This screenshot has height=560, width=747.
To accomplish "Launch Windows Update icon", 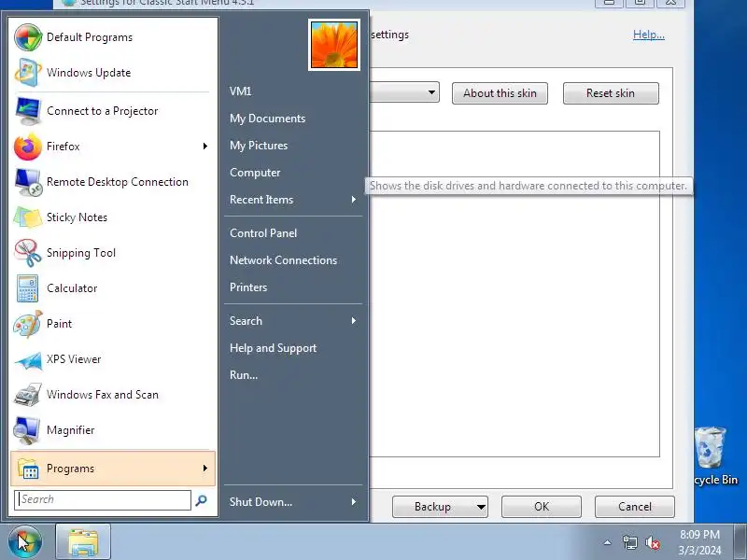I will click(28, 73).
